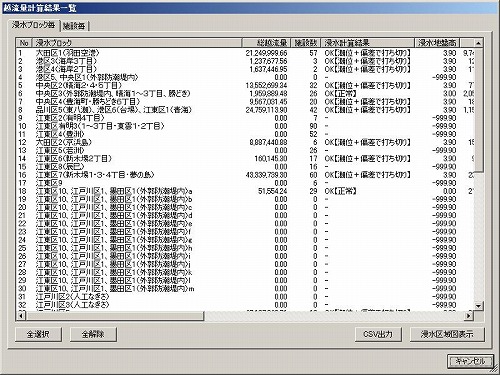This screenshot has height=375, width=500.
Task: Click the vertical scrollbar up arrow
Action: click(478, 43)
